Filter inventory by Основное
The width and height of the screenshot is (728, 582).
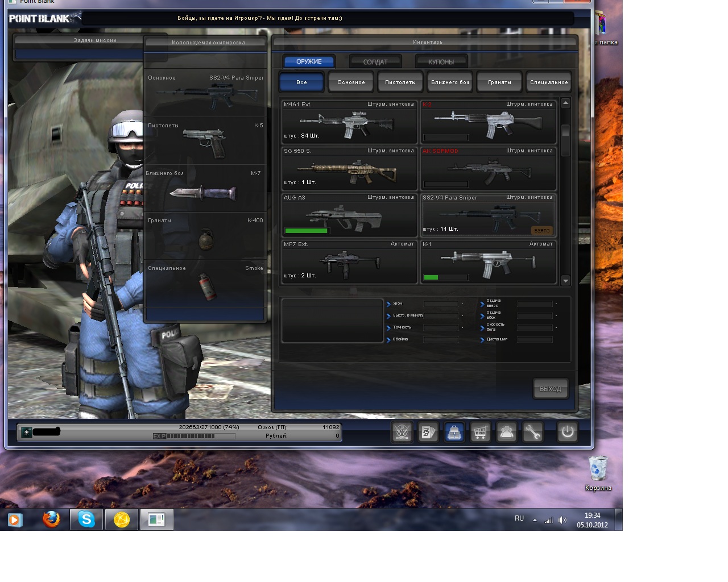pos(351,82)
